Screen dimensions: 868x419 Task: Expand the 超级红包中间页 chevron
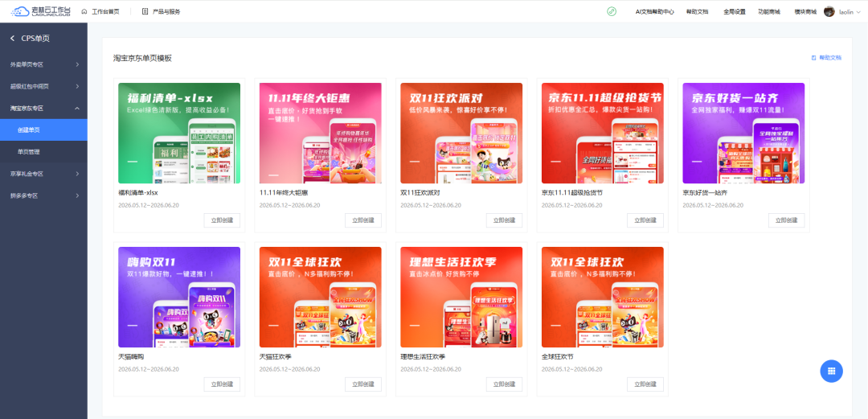click(77, 87)
